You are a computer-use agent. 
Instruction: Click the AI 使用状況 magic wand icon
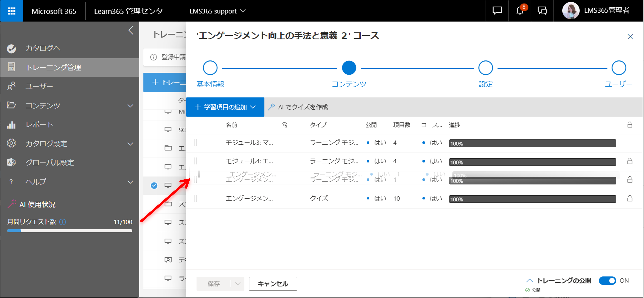[12, 204]
